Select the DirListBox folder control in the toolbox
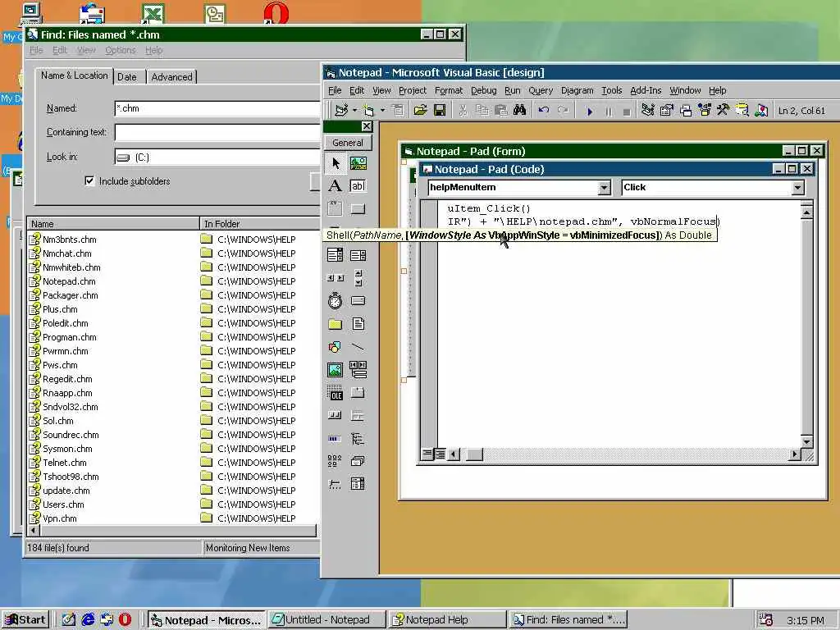The width and height of the screenshot is (840, 630). click(336, 323)
